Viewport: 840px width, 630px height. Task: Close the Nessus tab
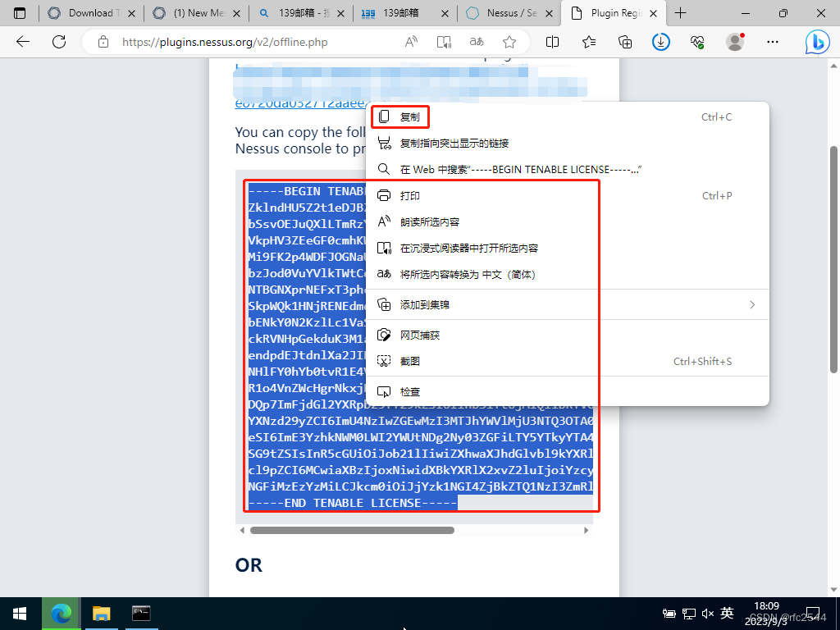coord(549,13)
